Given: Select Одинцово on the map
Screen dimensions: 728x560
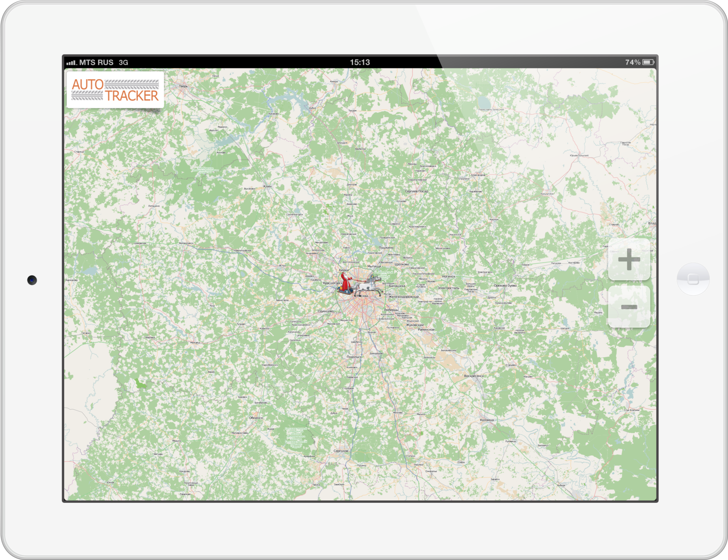Looking at the screenshot, I should pos(325,311).
